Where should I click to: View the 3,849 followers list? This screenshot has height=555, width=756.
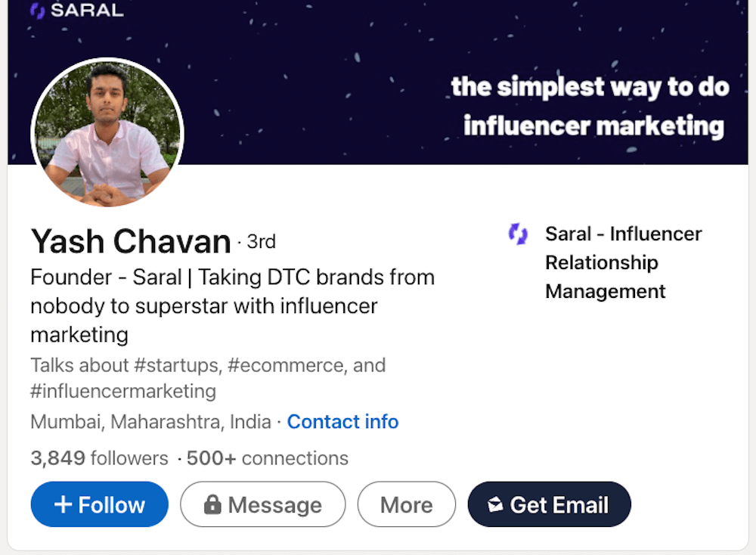[98, 458]
